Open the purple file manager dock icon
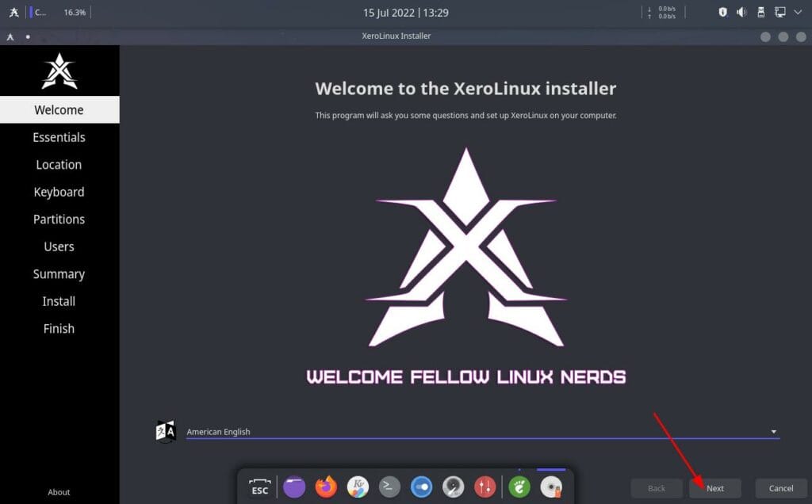The image size is (812, 504). (294, 487)
